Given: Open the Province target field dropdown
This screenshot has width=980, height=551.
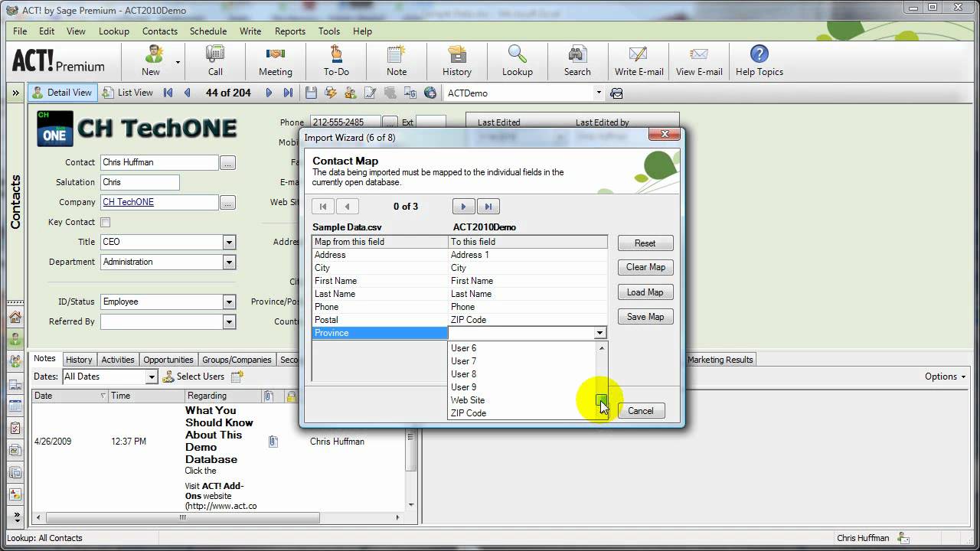Looking at the screenshot, I should [x=600, y=333].
